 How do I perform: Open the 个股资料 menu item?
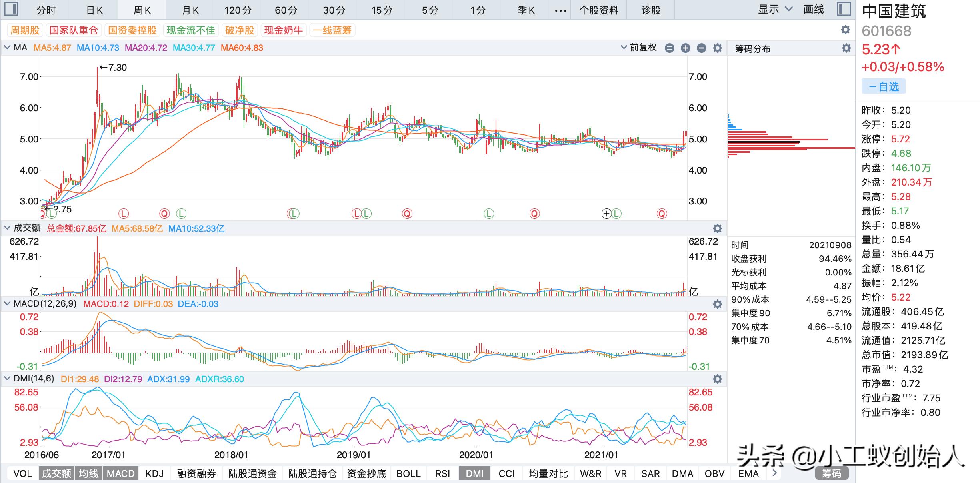pyautogui.click(x=599, y=10)
